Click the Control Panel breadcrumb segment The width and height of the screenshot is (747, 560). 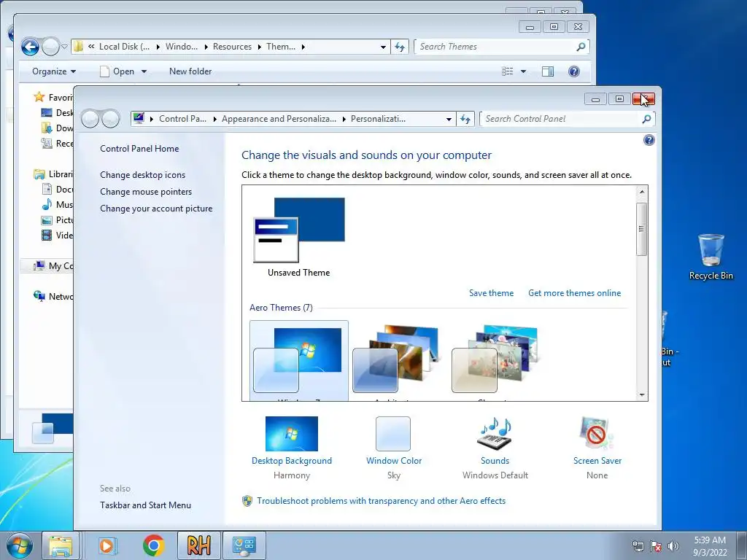point(182,119)
